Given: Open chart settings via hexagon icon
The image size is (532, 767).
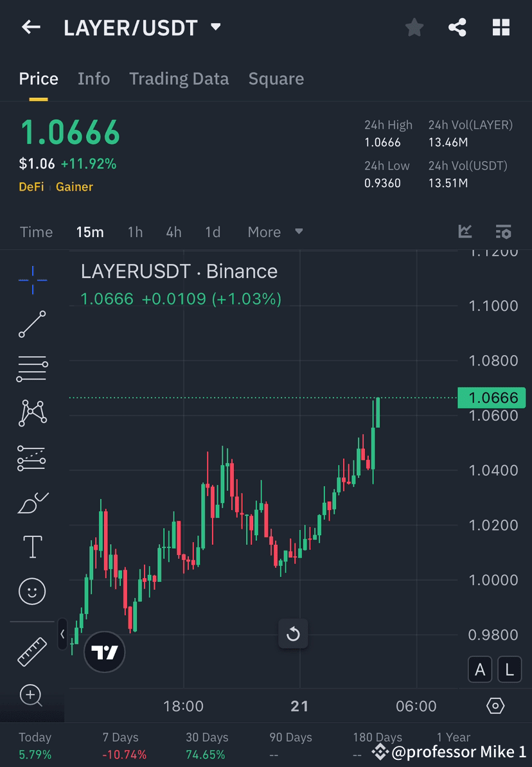Looking at the screenshot, I should click(x=495, y=705).
